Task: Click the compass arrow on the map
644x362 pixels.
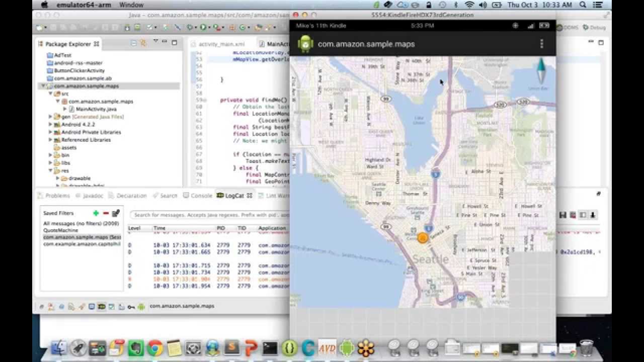Action: tap(541, 70)
